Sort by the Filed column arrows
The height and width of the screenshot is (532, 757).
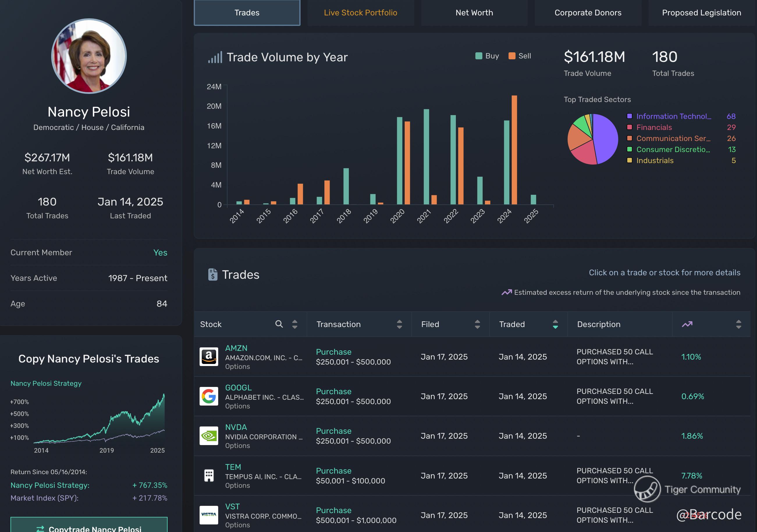(x=477, y=324)
